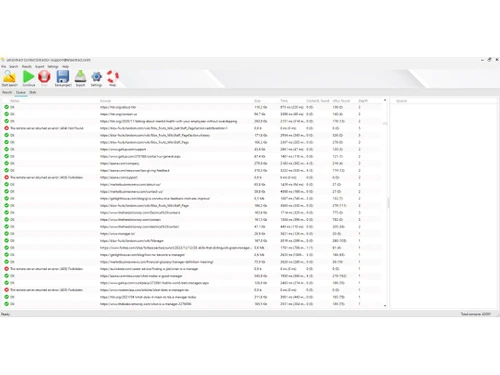Screen dimensions: 500x375
Task: Open the Search menu
Action: [14, 66]
